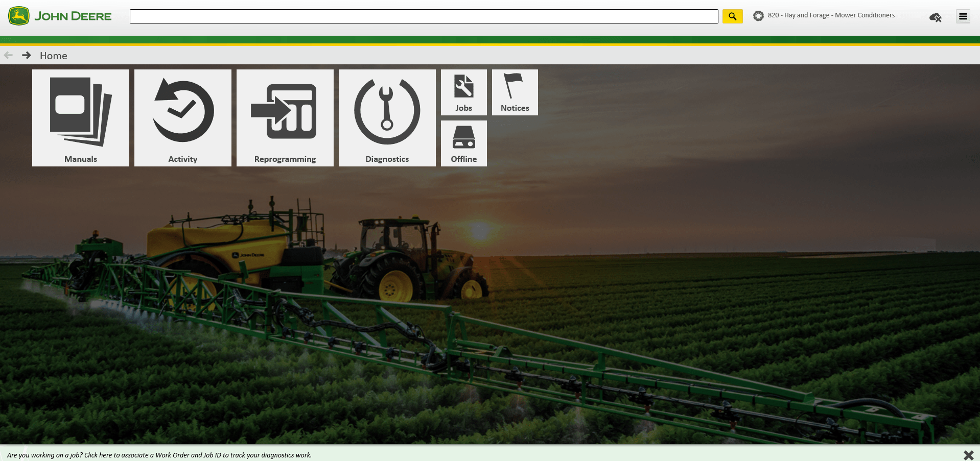Launch the Reprogramming tool
This screenshot has width=980, height=461.
click(285, 117)
